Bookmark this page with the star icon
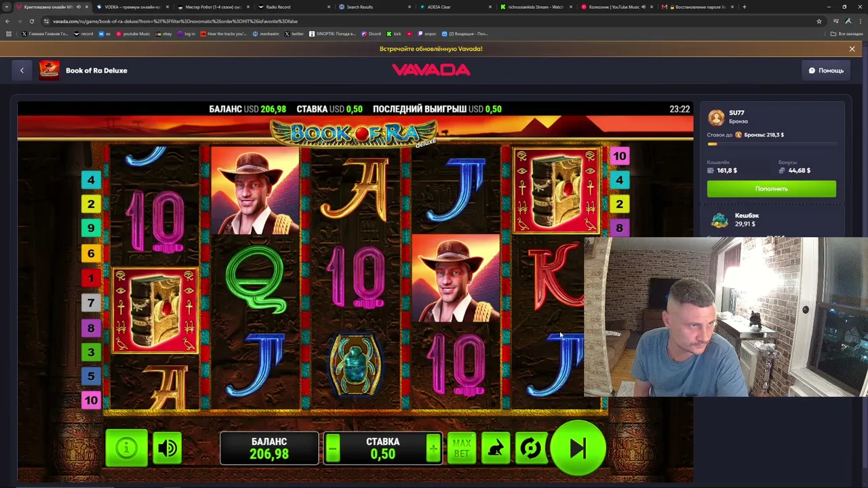Screen dimensions: 868x488 click(819, 21)
